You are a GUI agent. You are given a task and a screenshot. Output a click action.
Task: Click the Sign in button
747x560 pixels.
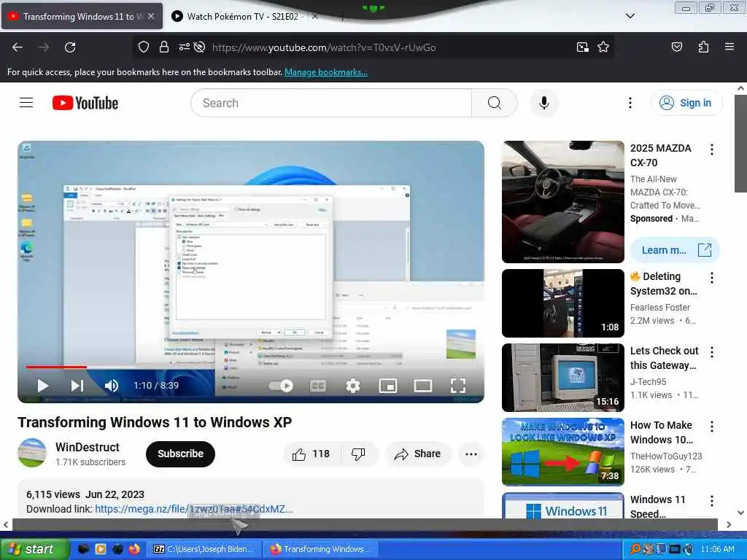click(x=686, y=103)
